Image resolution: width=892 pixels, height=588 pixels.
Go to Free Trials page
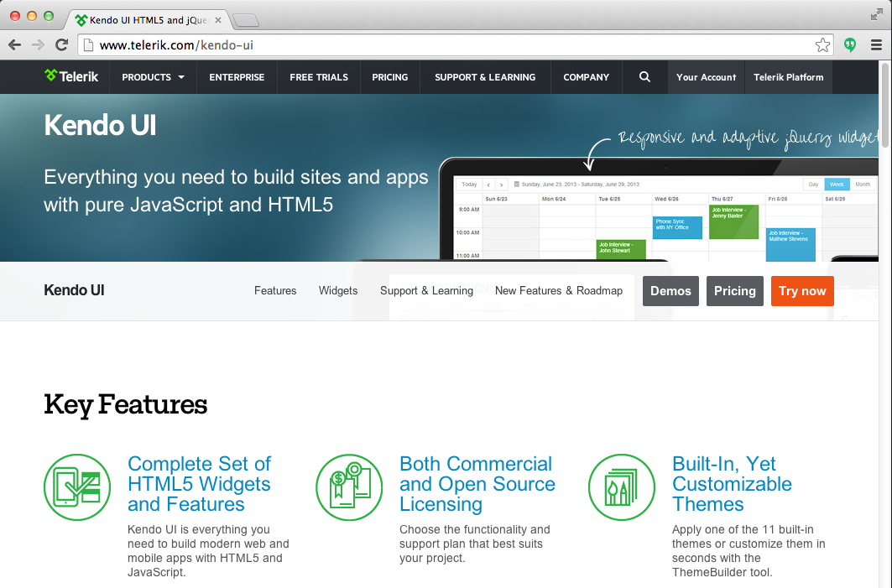pos(319,77)
